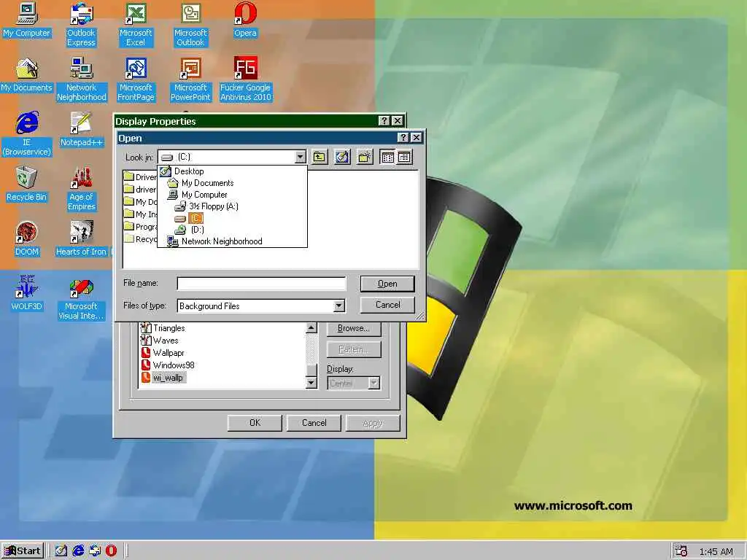Select Microsoft Outlook desktop shortcut
This screenshot has width=747, height=560.
tap(190, 25)
